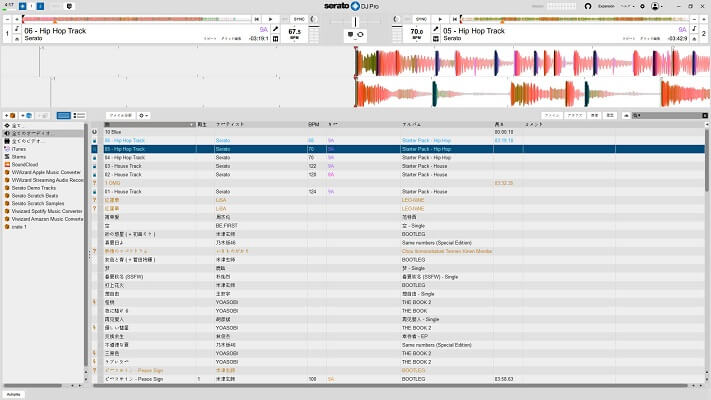Enable SYNC on the left deck
Image resolution: width=711 pixels, height=400 pixels.
(299, 19)
